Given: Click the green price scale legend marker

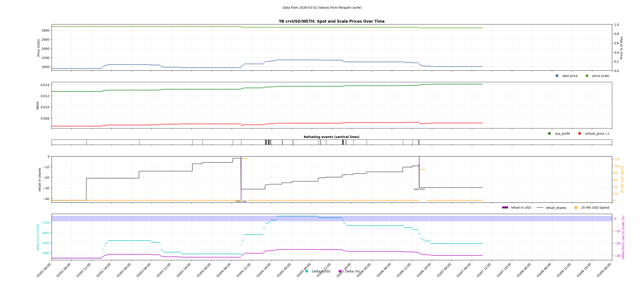Looking at the screenshot, I should click(x=587, y=76).
